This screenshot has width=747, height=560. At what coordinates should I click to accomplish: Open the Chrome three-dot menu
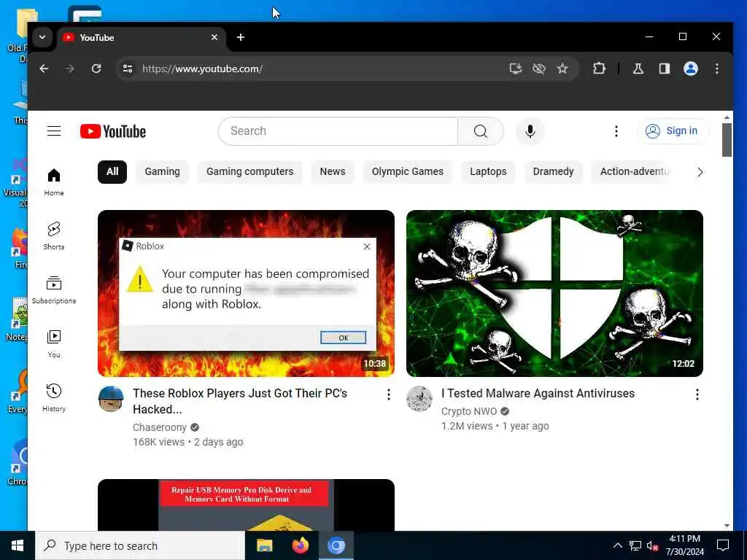(717, 69)
